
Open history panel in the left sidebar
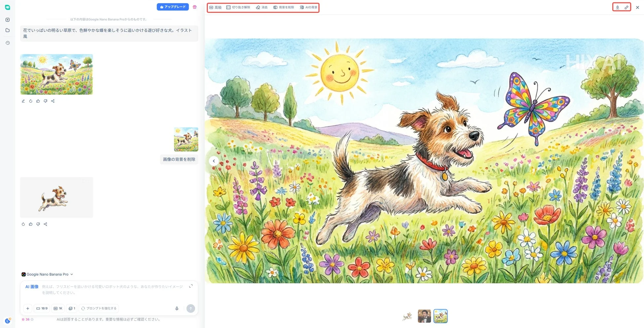(7, 43)
